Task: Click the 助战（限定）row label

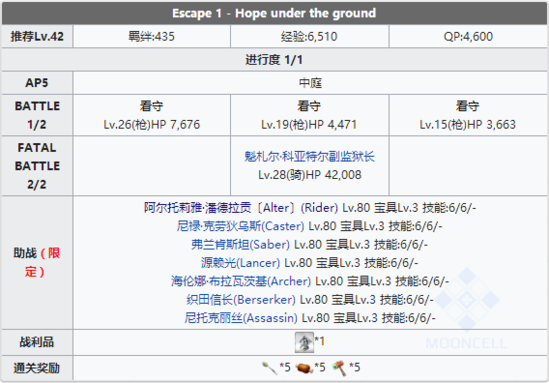Action: point(37,263)
